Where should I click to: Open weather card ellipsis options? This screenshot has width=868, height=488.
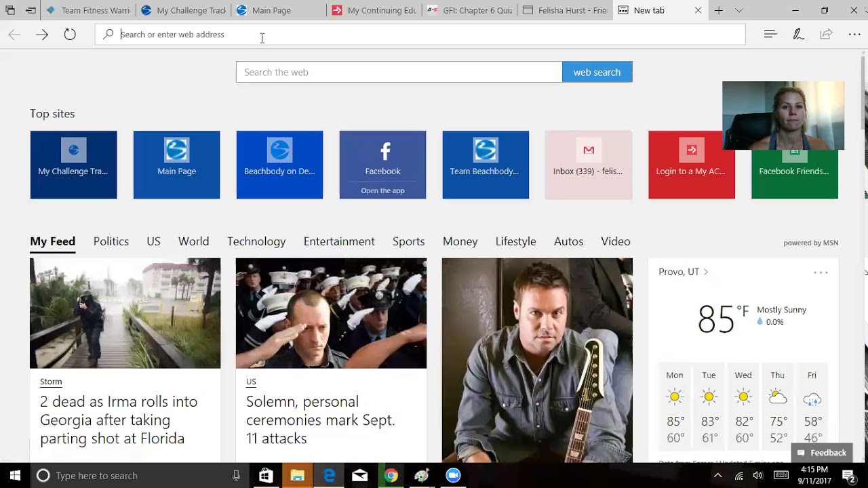point(821,272)
